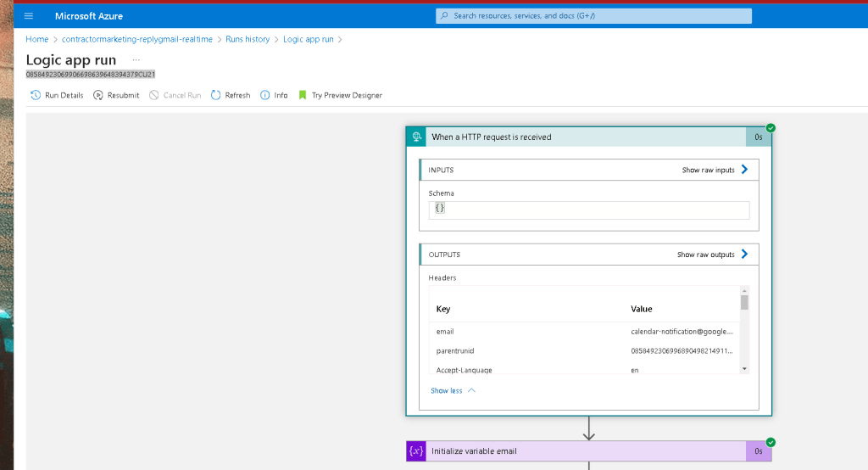This screenshot has width=868, height=470.
Task: Refresh the run view
Action: [x=237, y=95]
